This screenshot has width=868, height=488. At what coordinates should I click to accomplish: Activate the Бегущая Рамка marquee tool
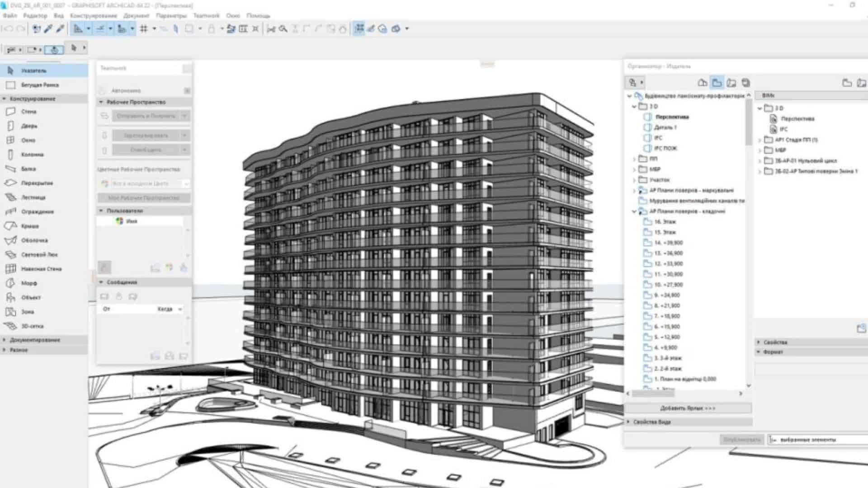(39, 85)
